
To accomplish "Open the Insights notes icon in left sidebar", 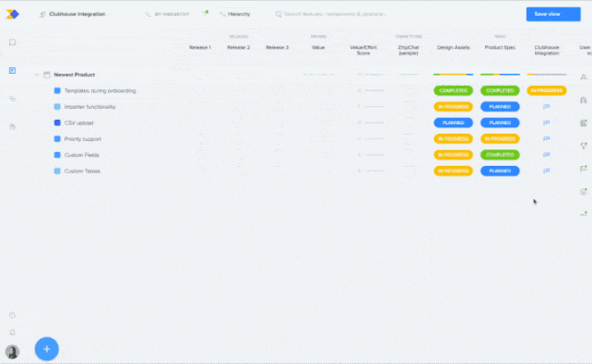I will tap(13, 42).
